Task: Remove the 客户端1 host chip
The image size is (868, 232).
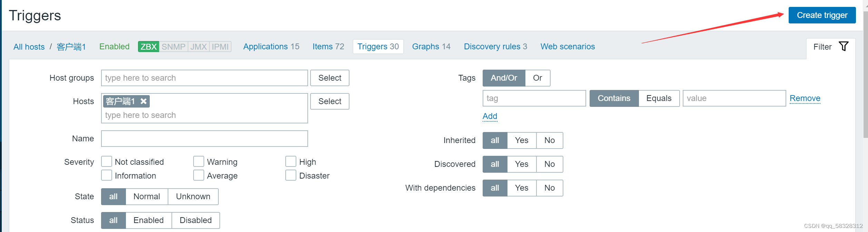Action: (x=144, y=101)
